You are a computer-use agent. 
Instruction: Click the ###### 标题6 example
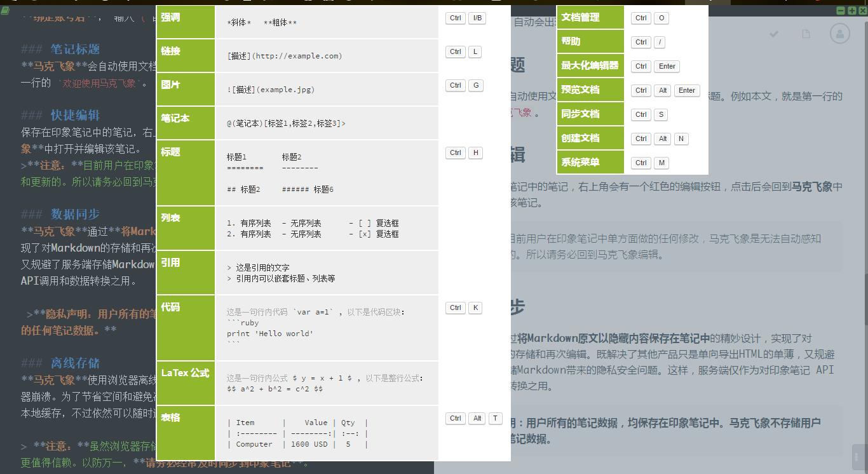tap(308, 189)
